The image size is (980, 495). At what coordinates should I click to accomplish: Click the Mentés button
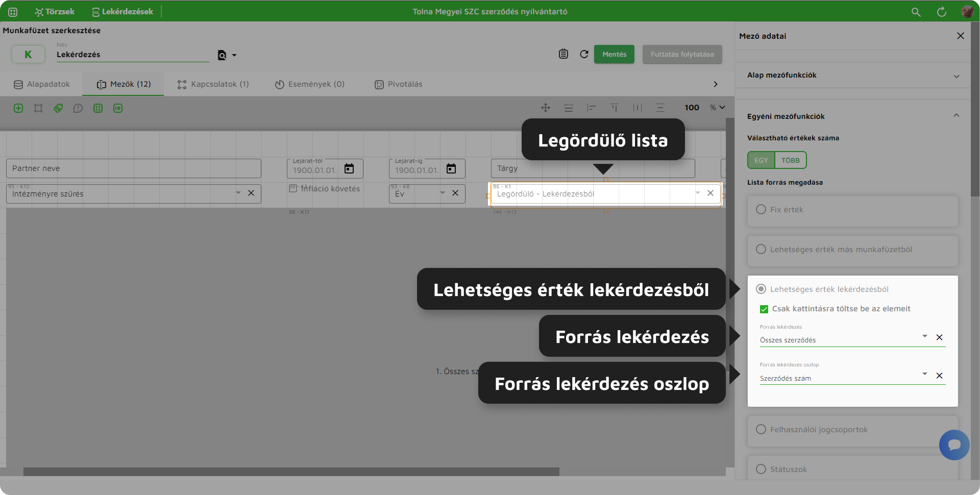click(614, 54)
